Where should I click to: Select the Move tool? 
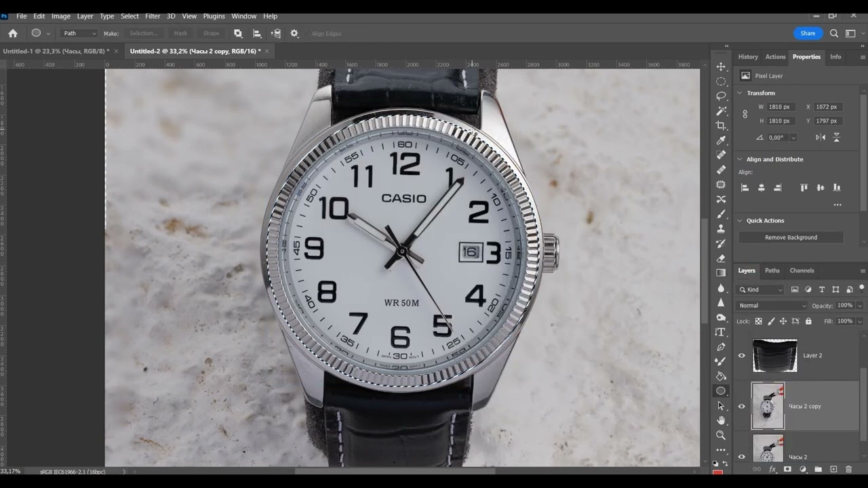(x=721, y=66)
